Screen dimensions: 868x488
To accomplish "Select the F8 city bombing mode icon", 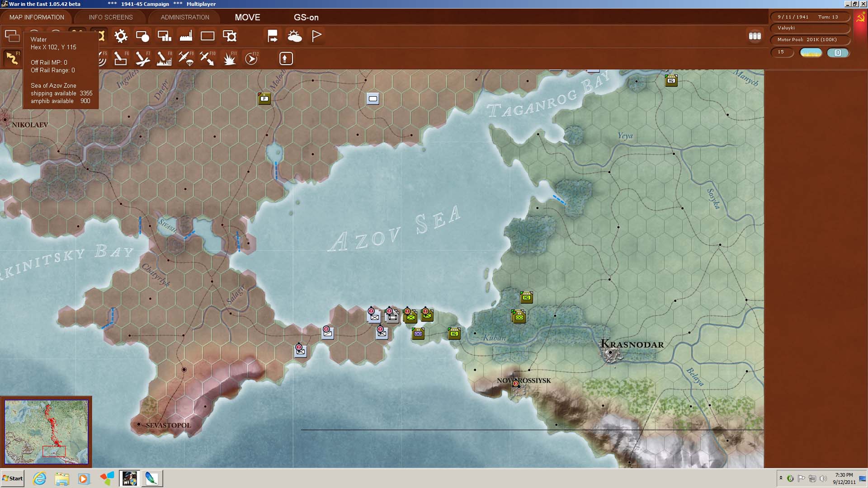I will click(164, 59).
